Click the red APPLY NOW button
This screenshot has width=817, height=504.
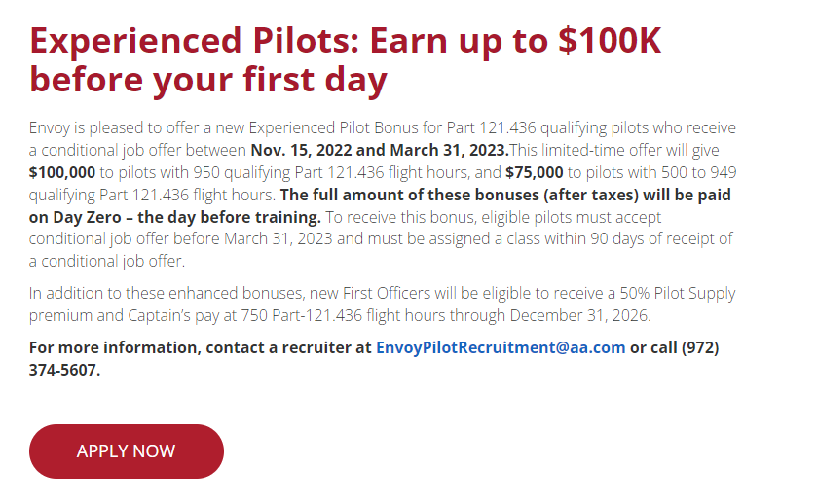[126, 451]
